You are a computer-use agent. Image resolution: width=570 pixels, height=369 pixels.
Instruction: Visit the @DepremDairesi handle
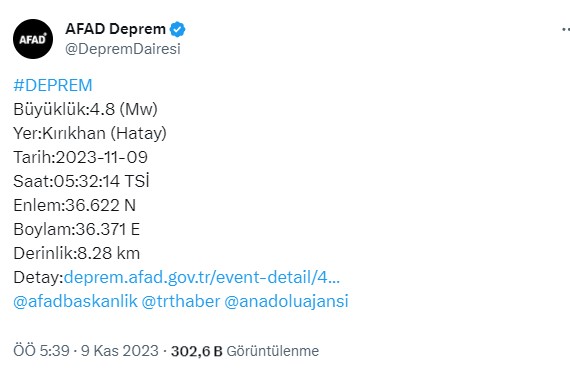(123, 49)
